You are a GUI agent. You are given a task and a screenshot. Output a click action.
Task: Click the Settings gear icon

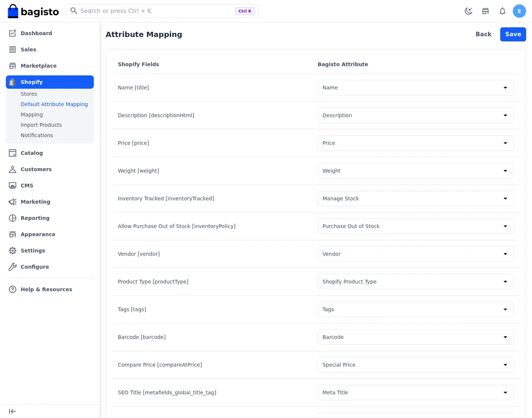tap(12, 251)
